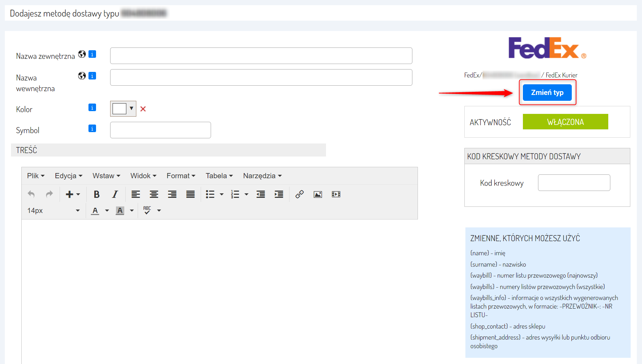Open the Kolor picker dropdown arrow
The image size is (642, 364).
(x=131, y=108)
